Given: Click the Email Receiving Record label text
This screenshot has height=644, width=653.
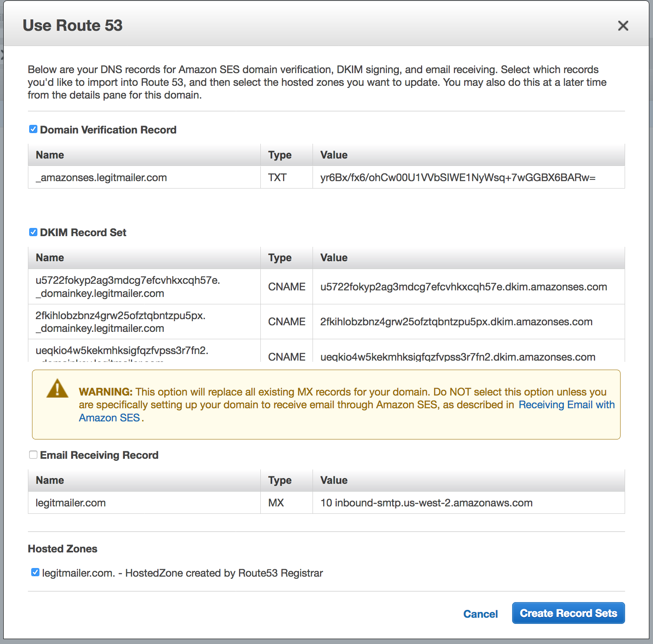Looking at the screenshot, I should coord(99,455).
